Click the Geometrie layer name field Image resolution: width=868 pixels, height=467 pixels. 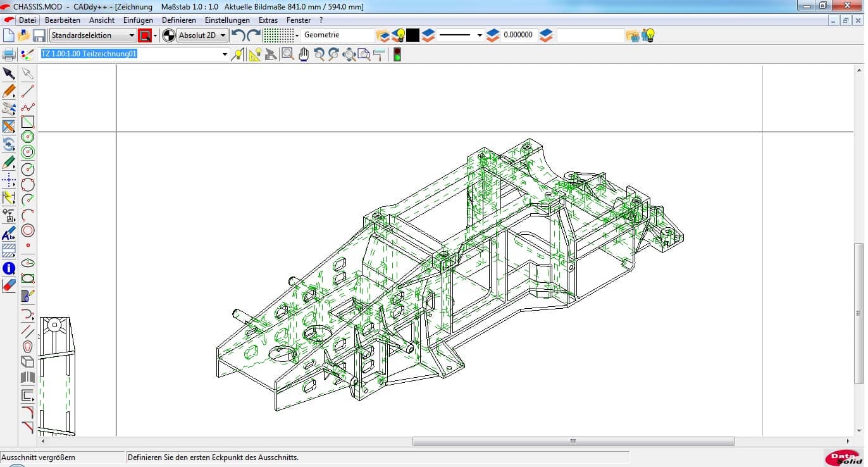(338, 35)
